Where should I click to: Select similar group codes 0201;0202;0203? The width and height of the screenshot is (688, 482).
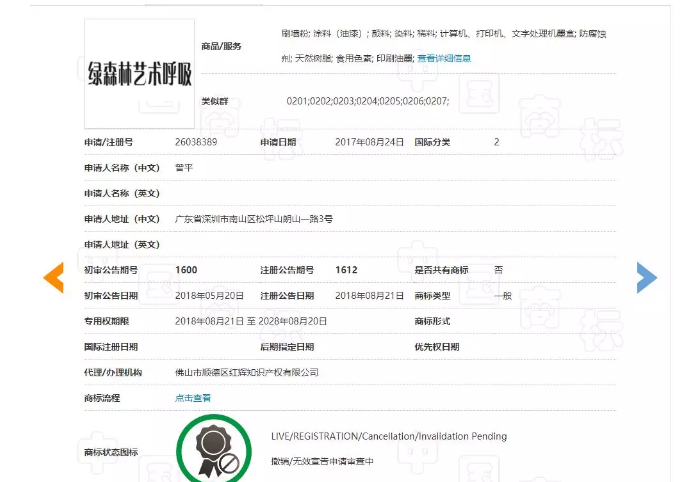(368, 101)
